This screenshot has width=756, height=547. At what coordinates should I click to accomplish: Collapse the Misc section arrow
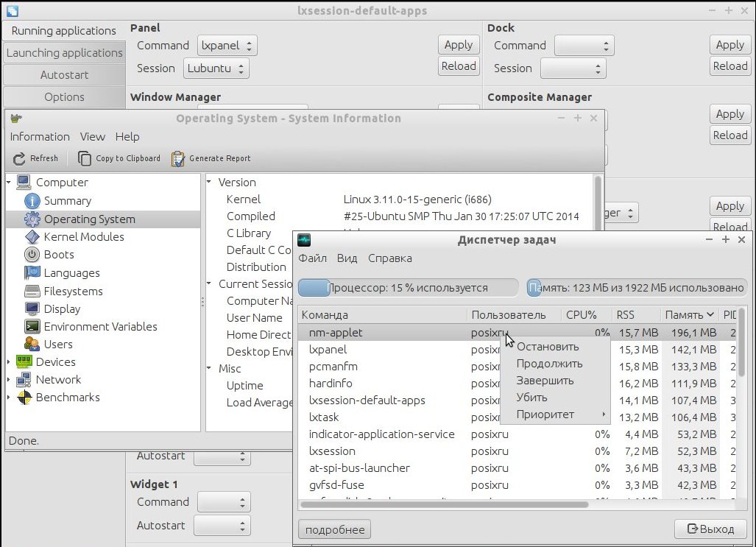click(x=209, y=368)
